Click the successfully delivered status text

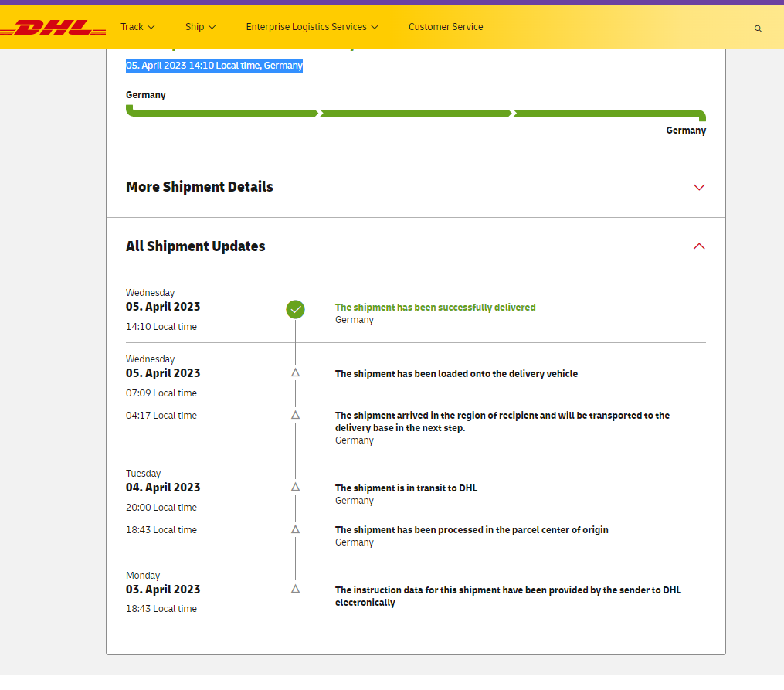click(x=435, y=308)
